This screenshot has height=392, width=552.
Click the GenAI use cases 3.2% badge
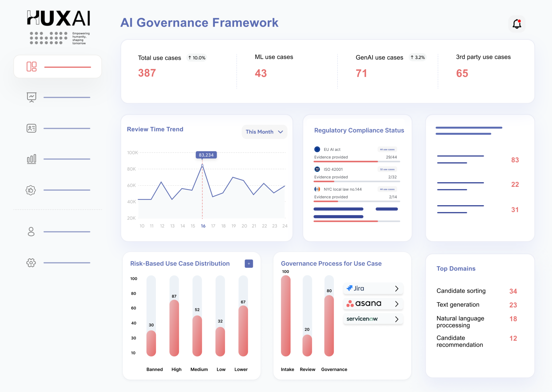(x=418, y=57)
